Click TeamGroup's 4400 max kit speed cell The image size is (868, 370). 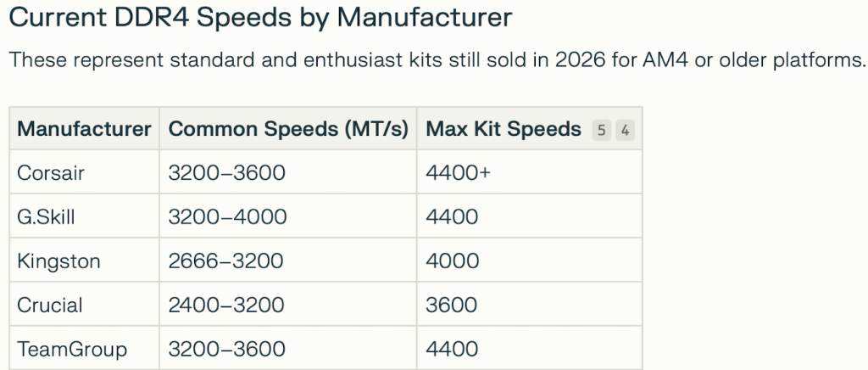(452, 348)
